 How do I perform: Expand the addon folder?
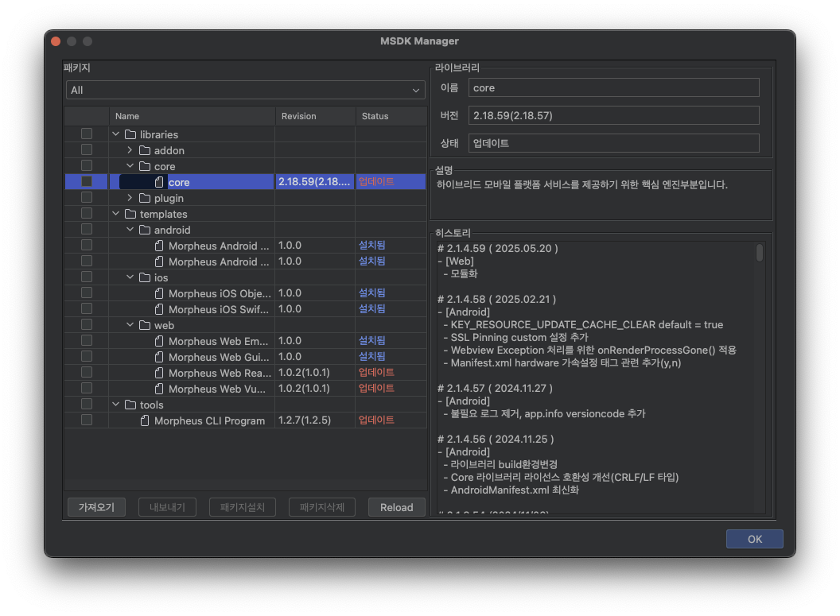coord(130,150)
